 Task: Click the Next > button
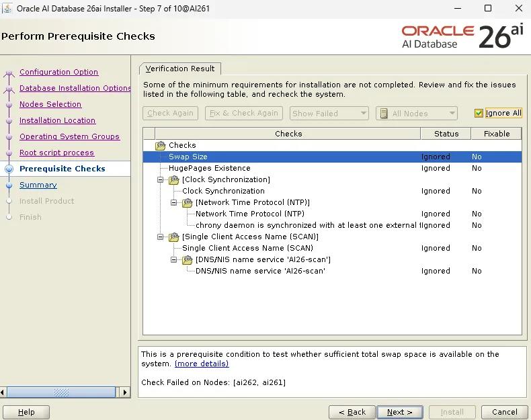click(x=400, y=412)
